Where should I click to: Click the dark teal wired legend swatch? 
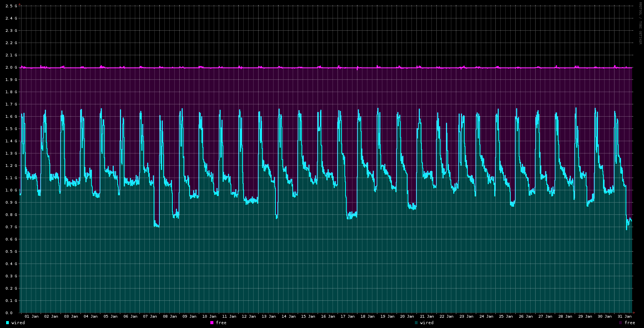tap(416, 323)
